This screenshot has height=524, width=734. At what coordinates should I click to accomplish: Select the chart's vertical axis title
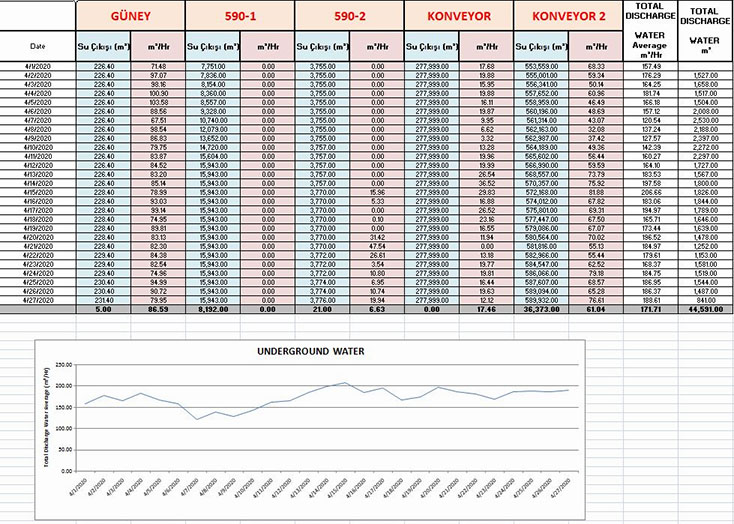(46, 417)
